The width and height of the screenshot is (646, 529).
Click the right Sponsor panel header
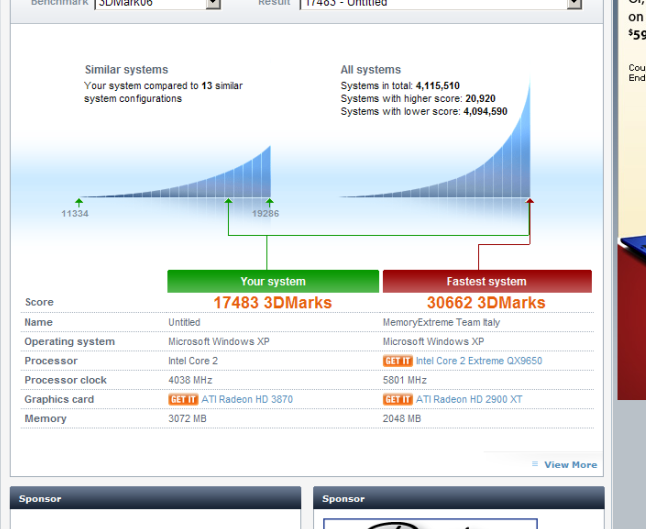point(459,499)
